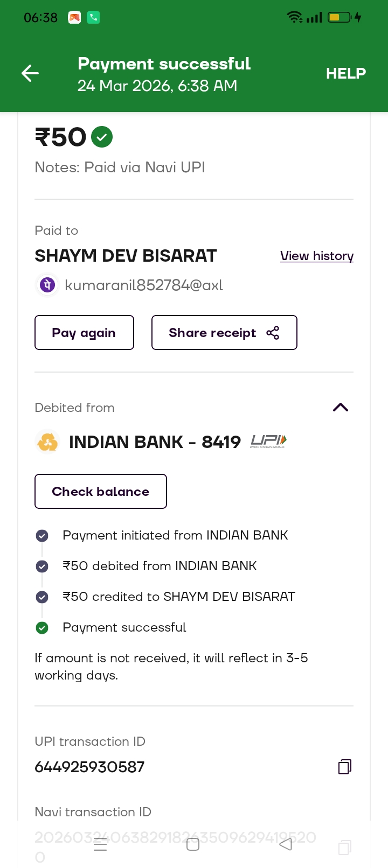Open the HELP option

click(345, 73)
